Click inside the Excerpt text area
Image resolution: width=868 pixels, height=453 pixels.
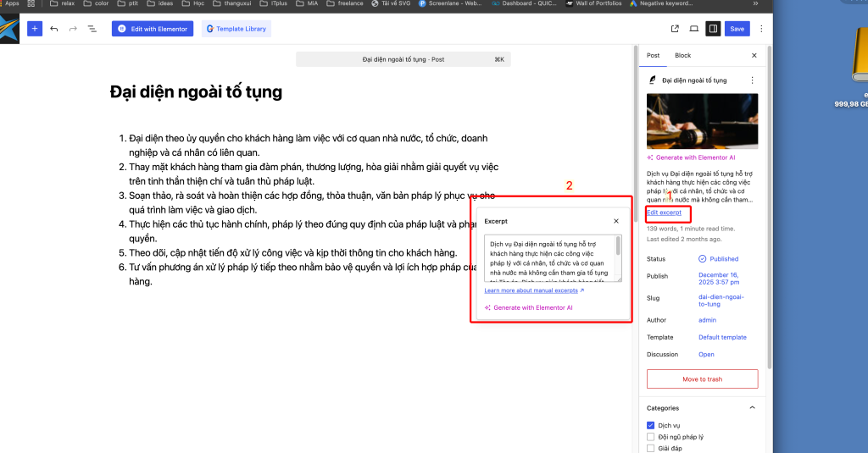(551, 258)
